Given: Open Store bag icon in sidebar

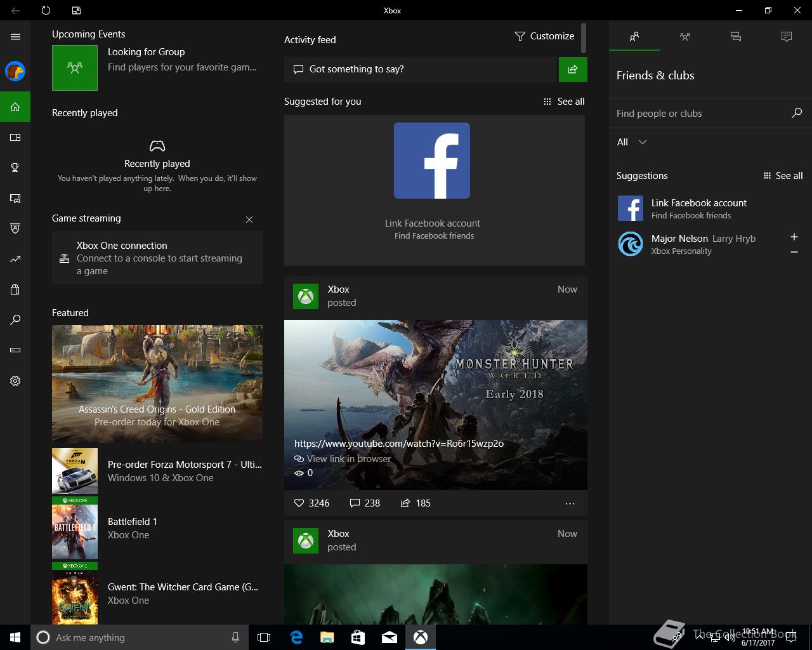Looking at the screenshot, I should coord(15,289).
